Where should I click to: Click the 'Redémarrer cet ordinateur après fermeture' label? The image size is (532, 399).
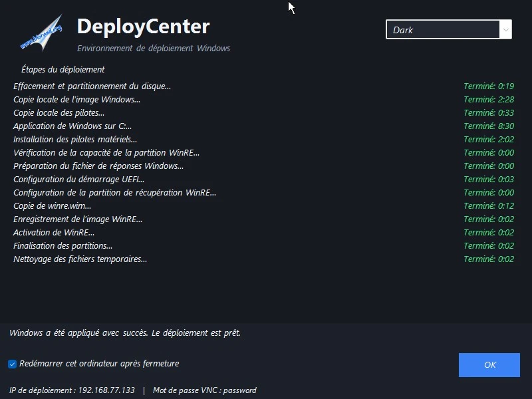pos(99,363)
